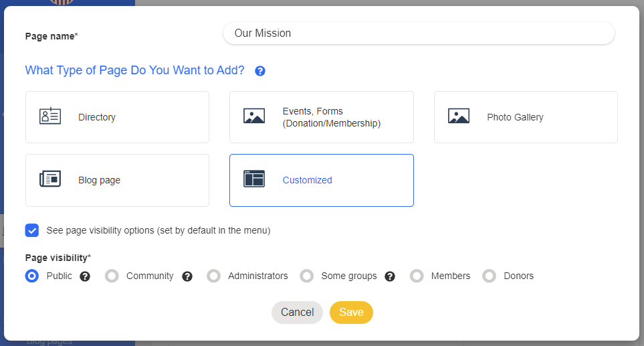644x346 pixels.
Task: Click help icon next to Some groups
Action: pyautogui.click(x=390, y=276)
